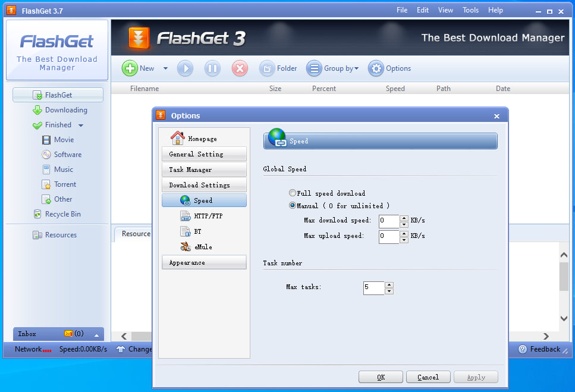The width and height of the screenshot is (575, 392).
Task: Click the Recycle Bin icon
Action: pos(37,214)
